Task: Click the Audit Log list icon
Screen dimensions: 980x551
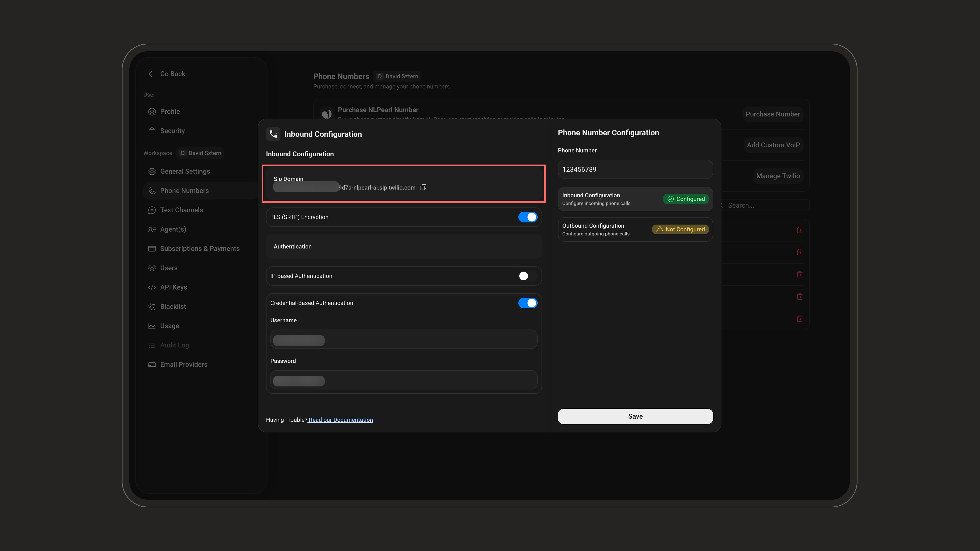Action: click(x=152, y=345)
